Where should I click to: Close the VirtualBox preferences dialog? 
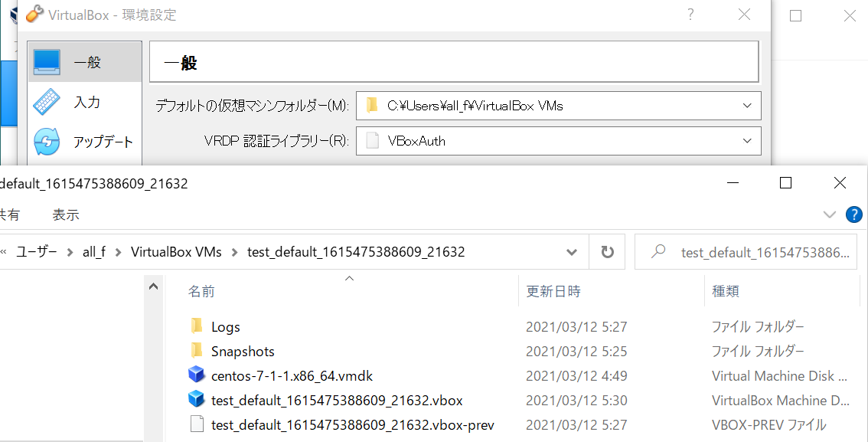click(x=745, y=15)
